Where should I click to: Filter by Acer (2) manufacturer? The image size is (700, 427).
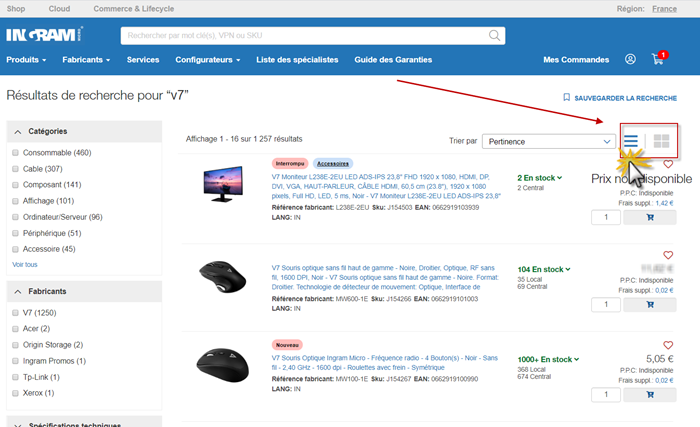pyautogui.click(x=15, y=329)
